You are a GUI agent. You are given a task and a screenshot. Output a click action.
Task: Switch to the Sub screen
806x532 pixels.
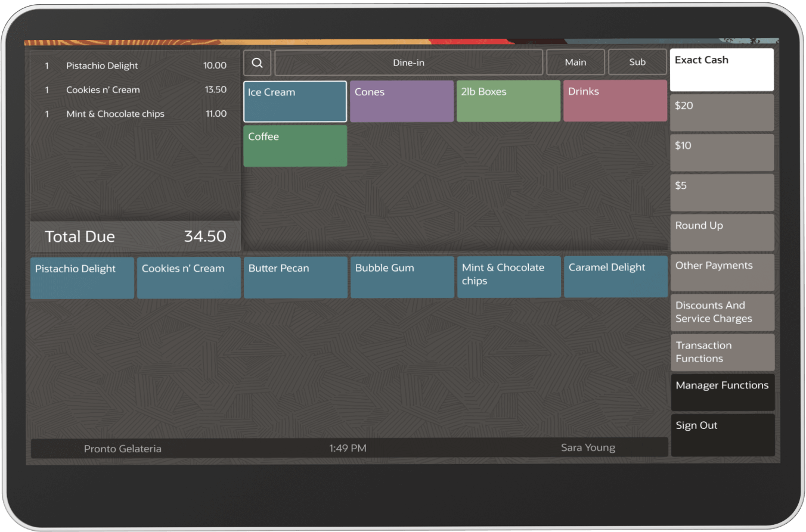(637, 61)
